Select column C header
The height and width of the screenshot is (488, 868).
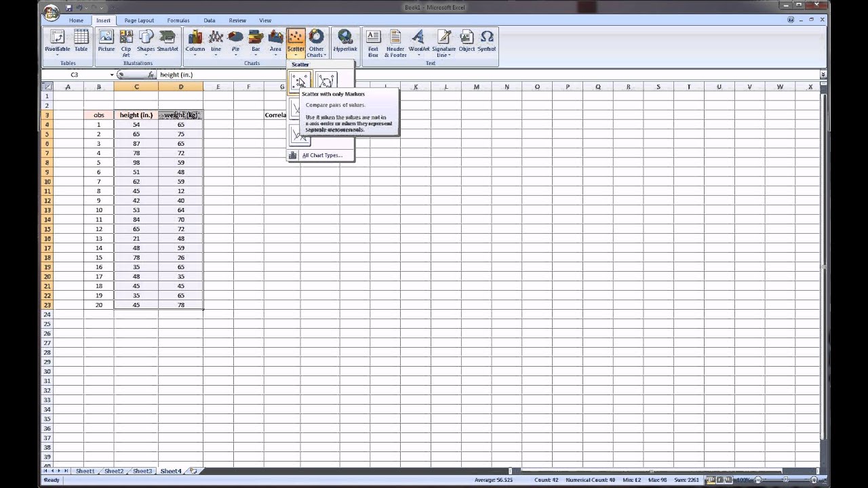tap(136, 87)
